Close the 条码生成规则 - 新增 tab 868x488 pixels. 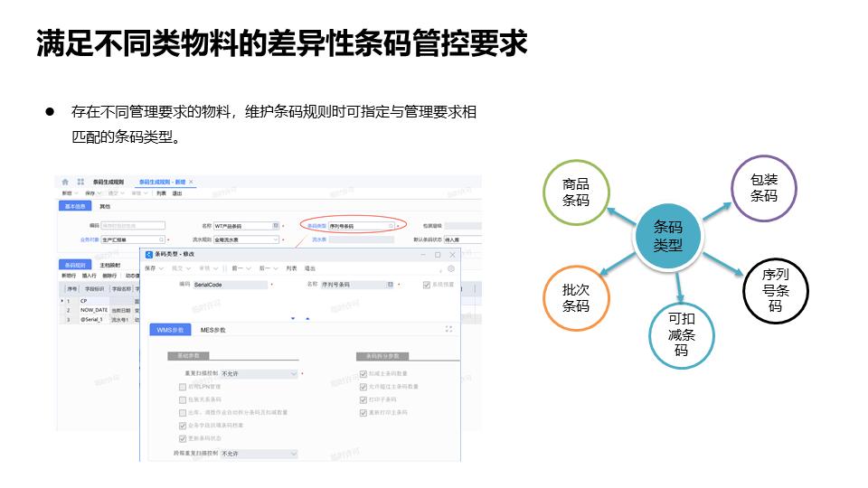191,182
